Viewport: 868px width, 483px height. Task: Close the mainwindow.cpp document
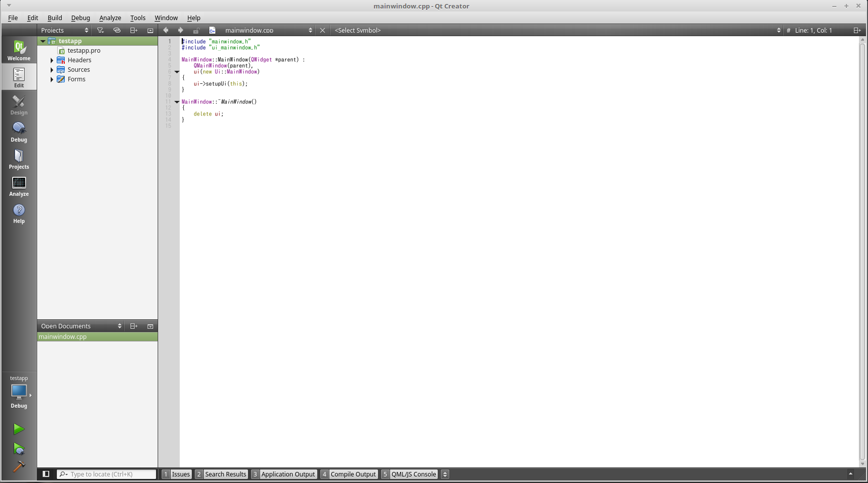coord(323,30)
